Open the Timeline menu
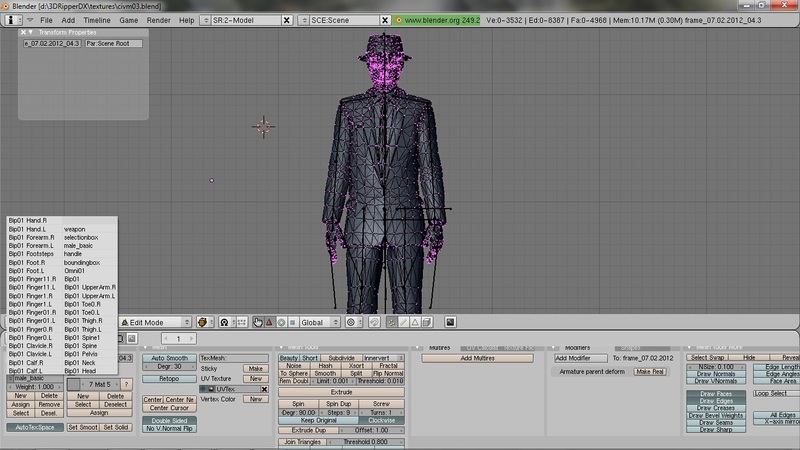 click(x=96, y=20)
